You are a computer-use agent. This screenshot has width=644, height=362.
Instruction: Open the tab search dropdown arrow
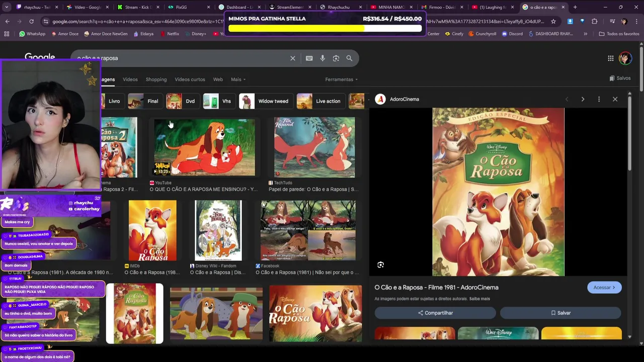[6, 7]
